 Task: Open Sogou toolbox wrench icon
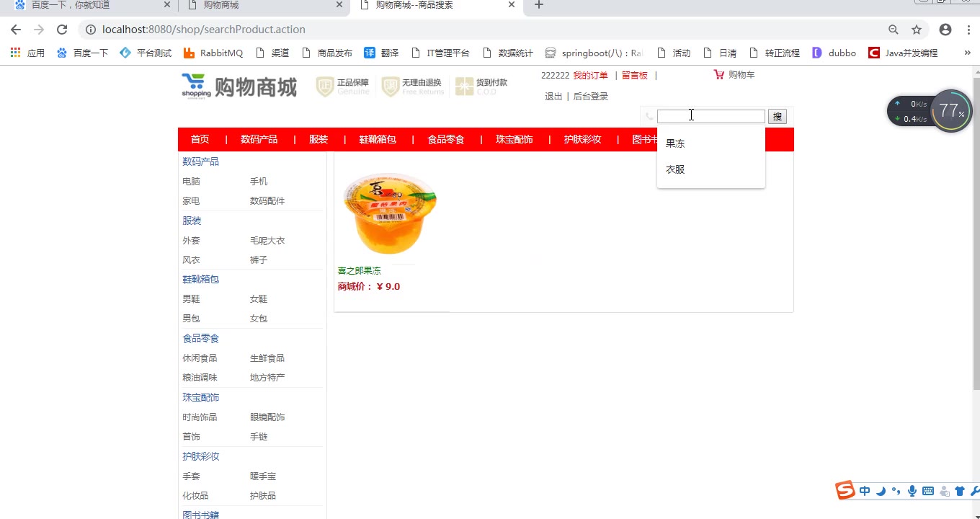point(975,491)
